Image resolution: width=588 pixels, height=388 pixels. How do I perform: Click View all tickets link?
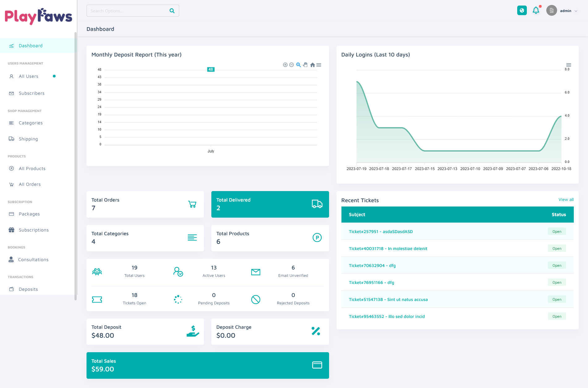(566, 200)
